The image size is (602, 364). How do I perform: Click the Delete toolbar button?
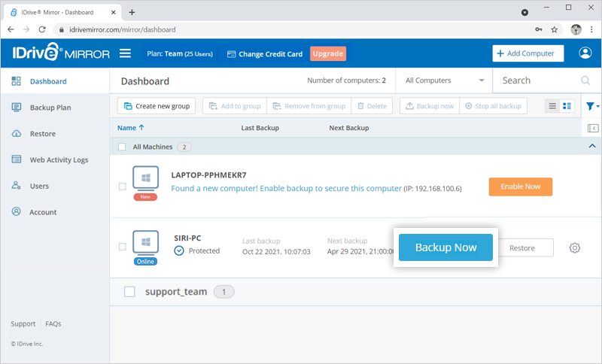click(x=372, y=106)
